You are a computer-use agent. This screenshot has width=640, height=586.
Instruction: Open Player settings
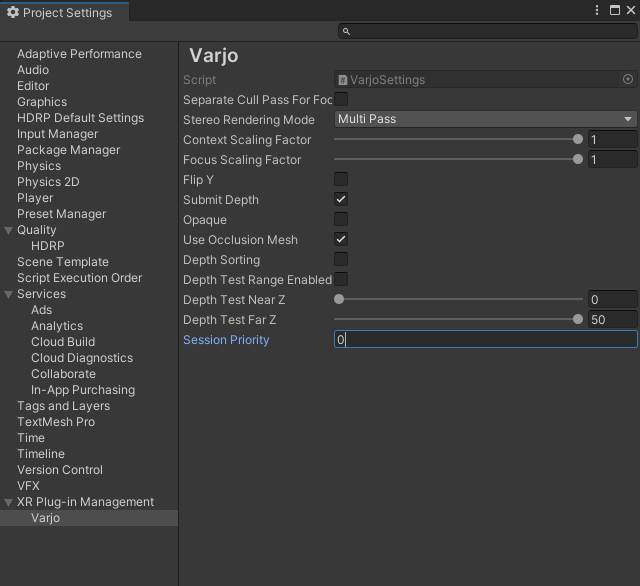(35, 198)
